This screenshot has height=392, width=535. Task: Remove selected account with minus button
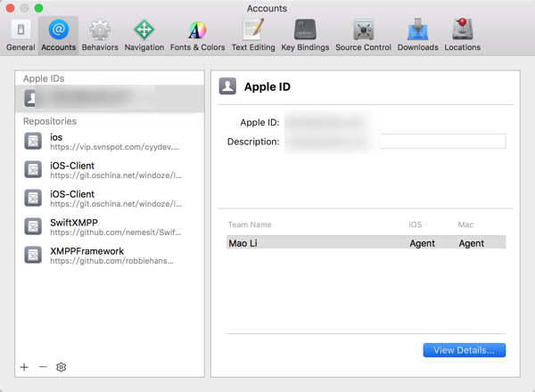coord(43,367)
